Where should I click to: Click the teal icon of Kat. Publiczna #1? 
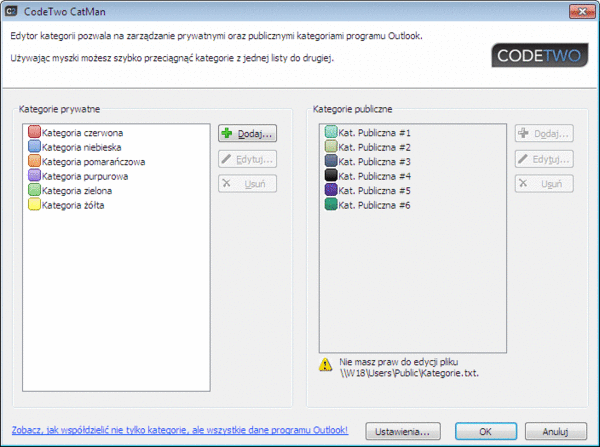pos(331,132)
